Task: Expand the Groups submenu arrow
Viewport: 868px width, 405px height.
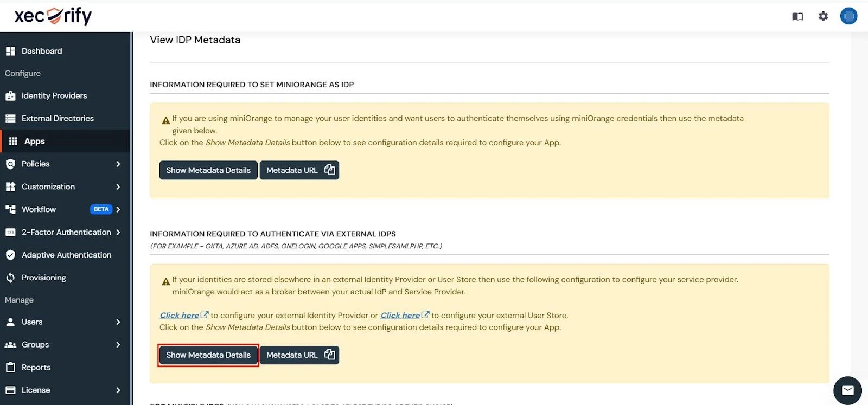Action: [118, 345]
